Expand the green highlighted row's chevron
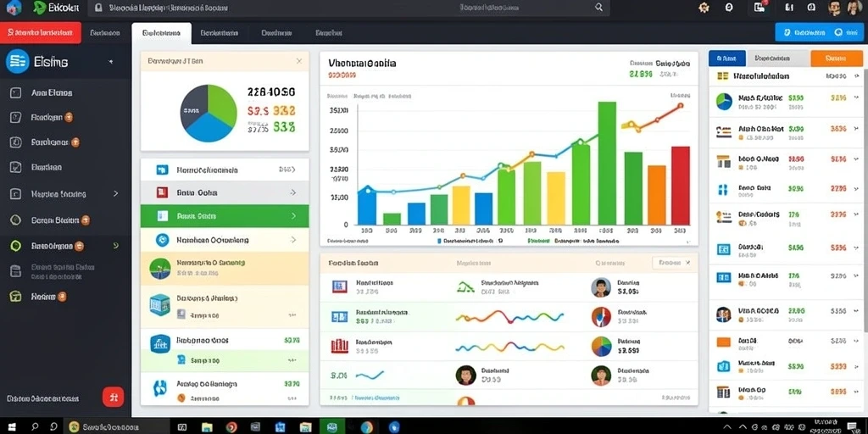Viewport: 868px width, 434px height. click(293, 216)
